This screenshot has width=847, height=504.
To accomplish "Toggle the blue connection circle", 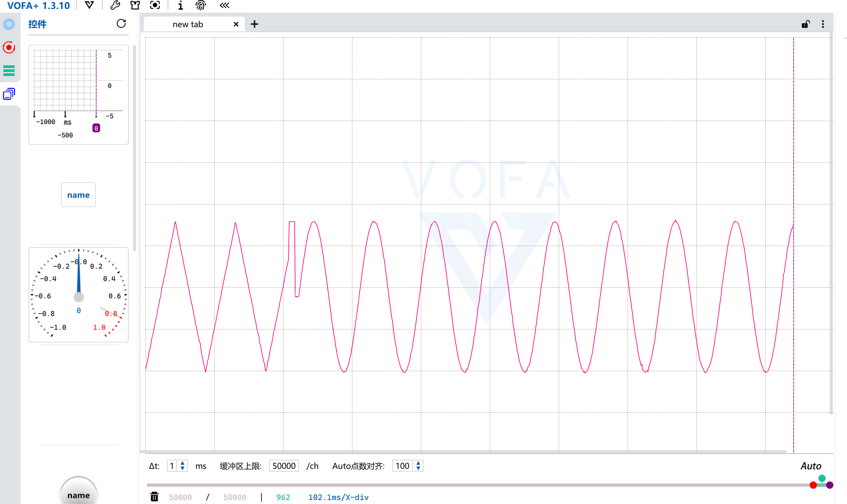I will [x=9, y=24].
